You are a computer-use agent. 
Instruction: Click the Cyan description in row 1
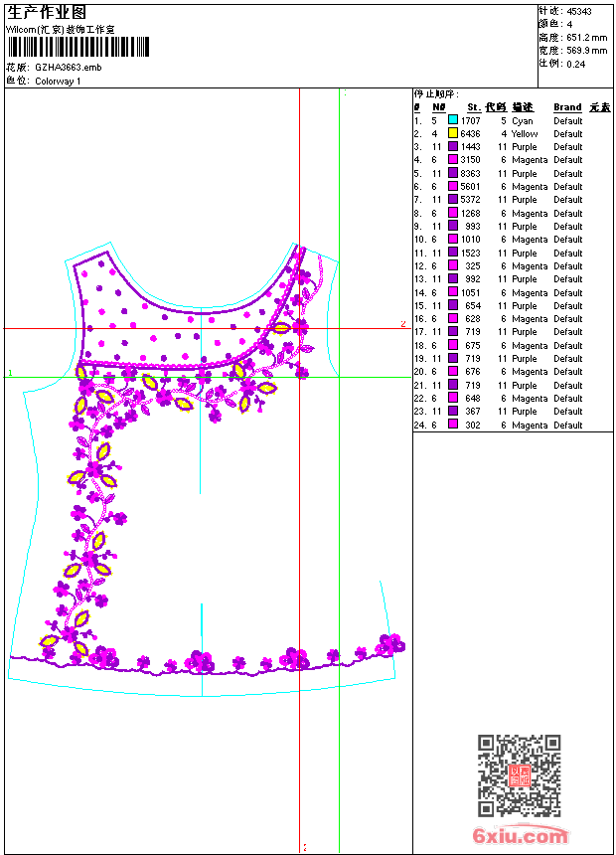pos(522,120)
